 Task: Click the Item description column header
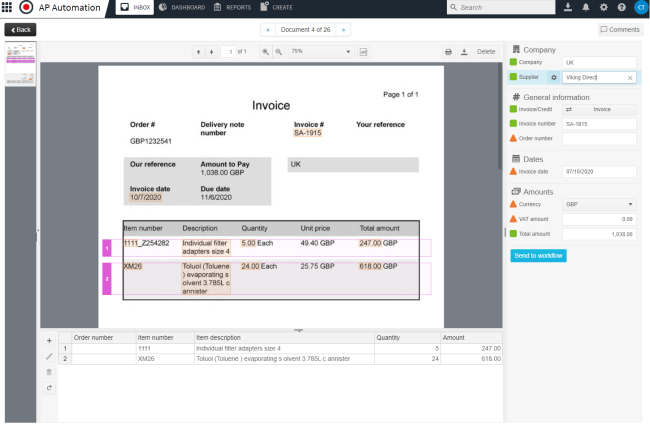coord(284,338)
